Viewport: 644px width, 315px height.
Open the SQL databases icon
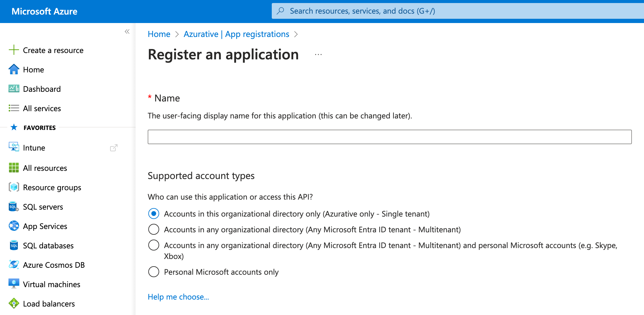(x=14, y=245)
